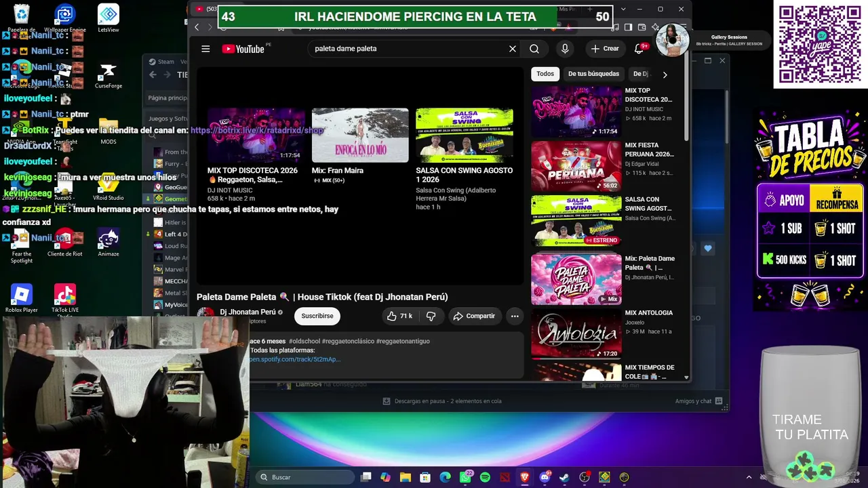Click Left 4 Dead in Steam library
868x488 pixels.
pos(176,235)
